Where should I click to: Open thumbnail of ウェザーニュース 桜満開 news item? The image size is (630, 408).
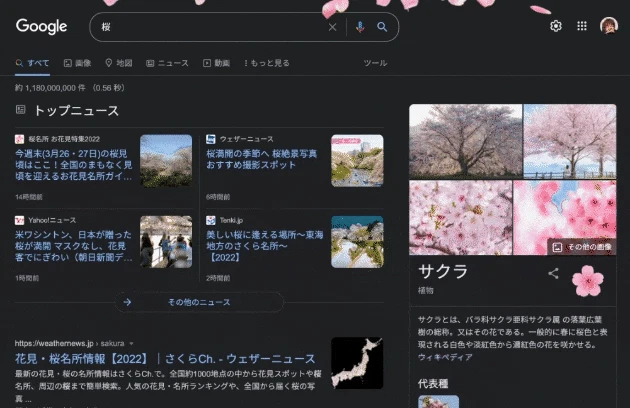pyautogui.click(x=357, y=161)
